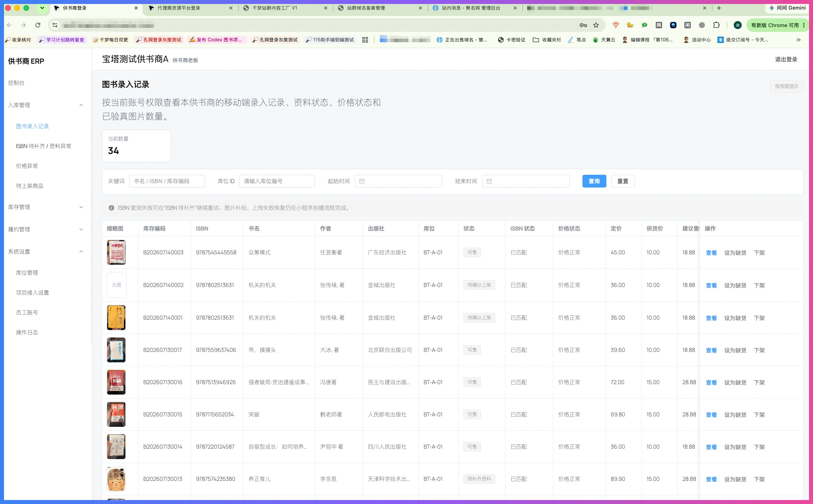Open the 收藏夹栏 bookmark folder
The image size is (813, 504).
547,40
